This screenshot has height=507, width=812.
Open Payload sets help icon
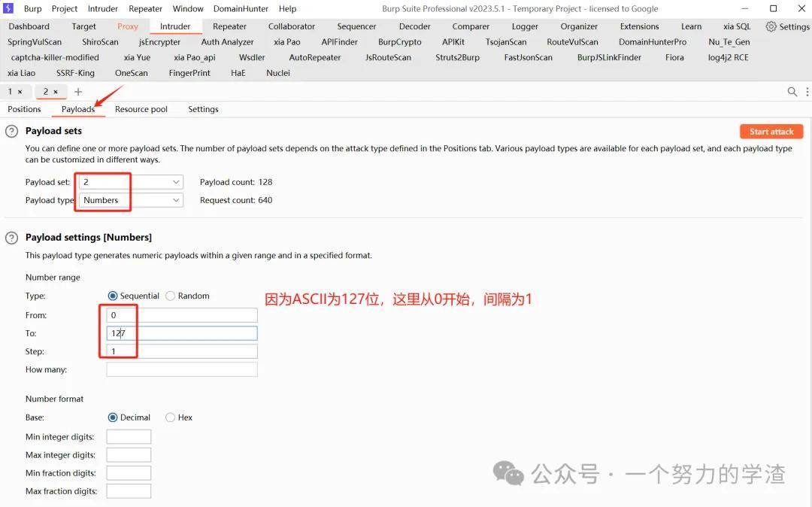pyautogui.click(x=11, y=131)
